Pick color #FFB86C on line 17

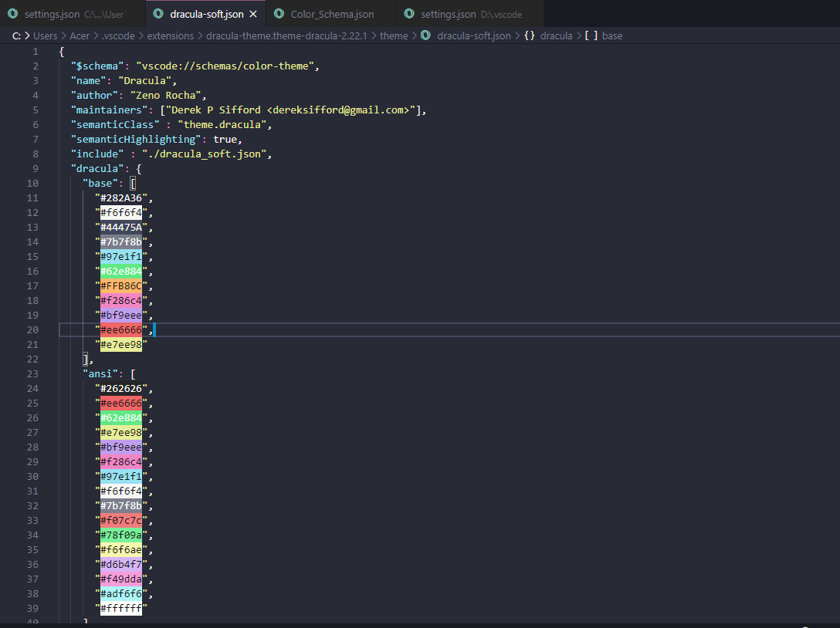click(121, 286)
